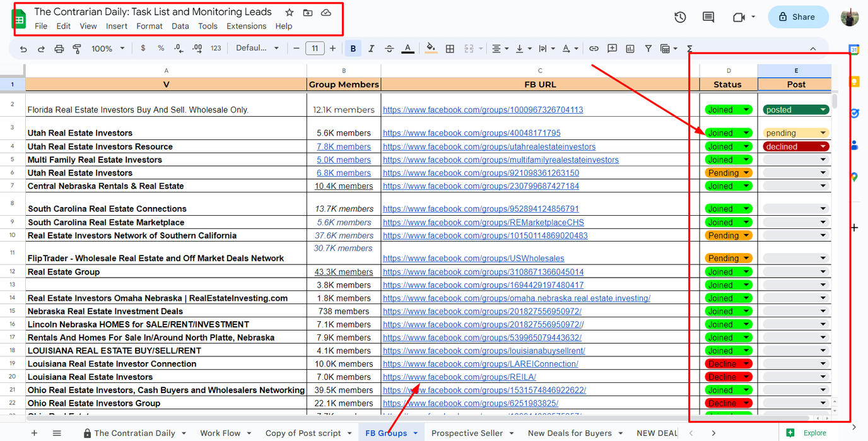Click the Share button
This screenshot has height=441, width=868.
point(798,17)
